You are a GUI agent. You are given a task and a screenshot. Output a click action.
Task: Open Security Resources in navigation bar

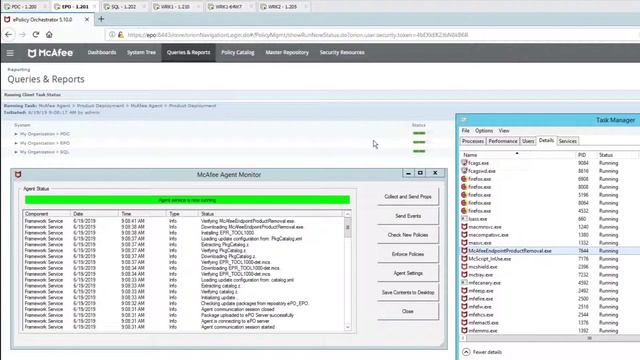[342, 53]
